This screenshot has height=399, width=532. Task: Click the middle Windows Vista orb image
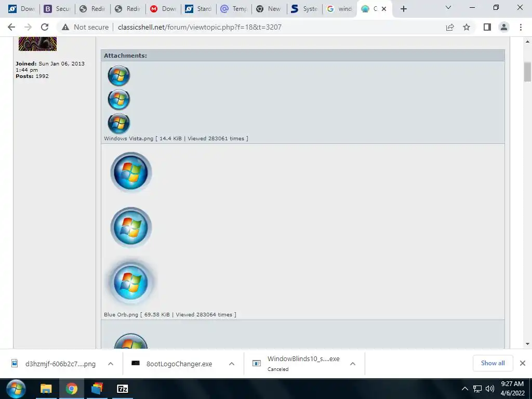click(x=119, y=99)
